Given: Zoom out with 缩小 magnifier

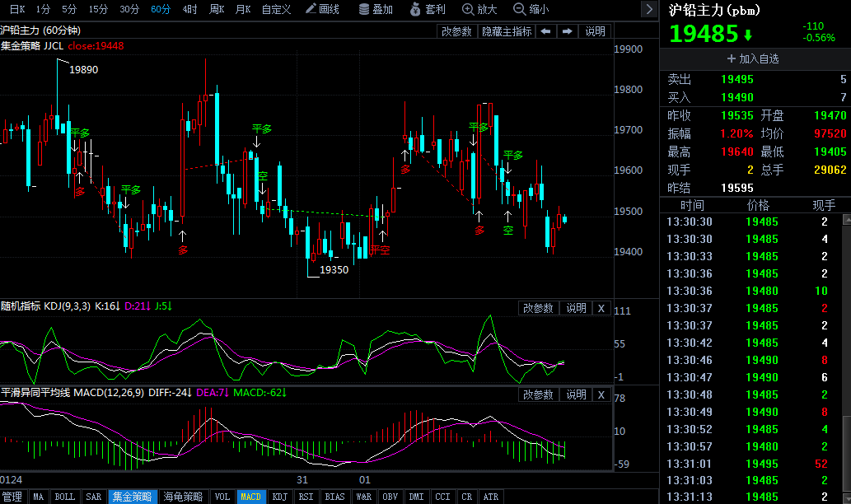Looking at the screenshot, I should click(x=531, y=9).
